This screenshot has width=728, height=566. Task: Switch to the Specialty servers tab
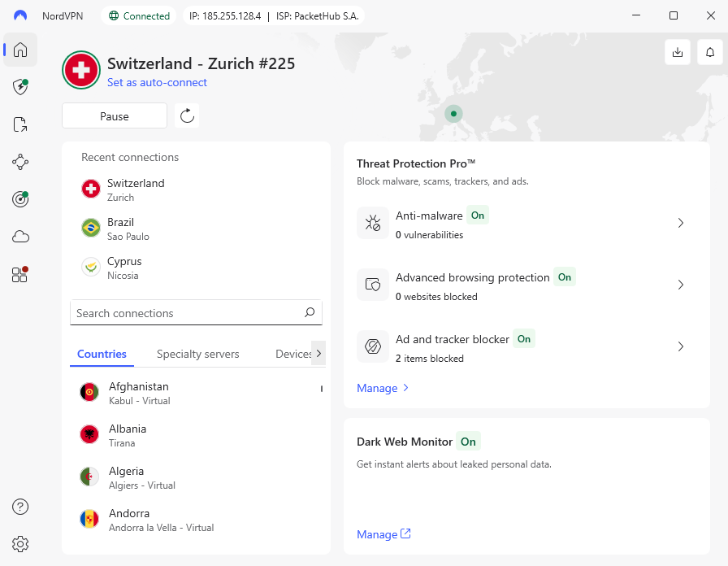(x=197, y=354)
